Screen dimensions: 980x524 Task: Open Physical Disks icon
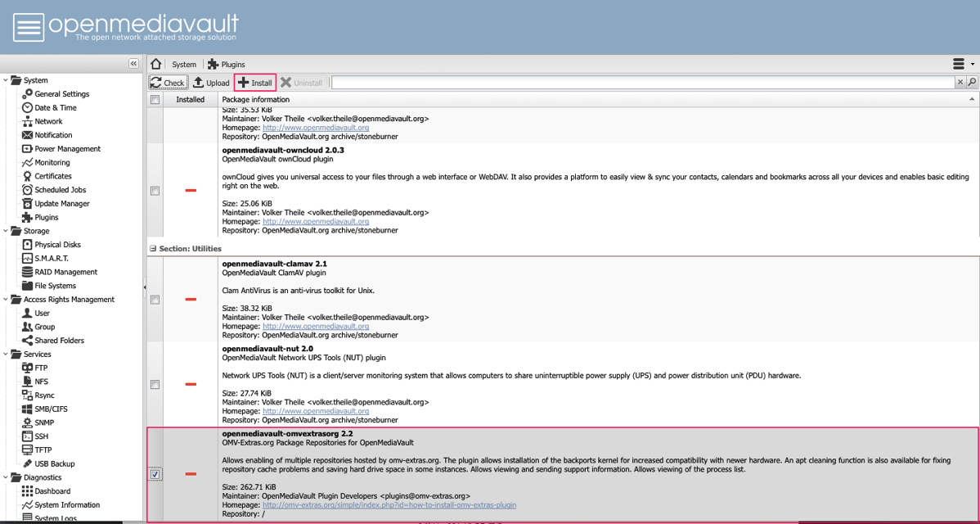pos(27,245)
